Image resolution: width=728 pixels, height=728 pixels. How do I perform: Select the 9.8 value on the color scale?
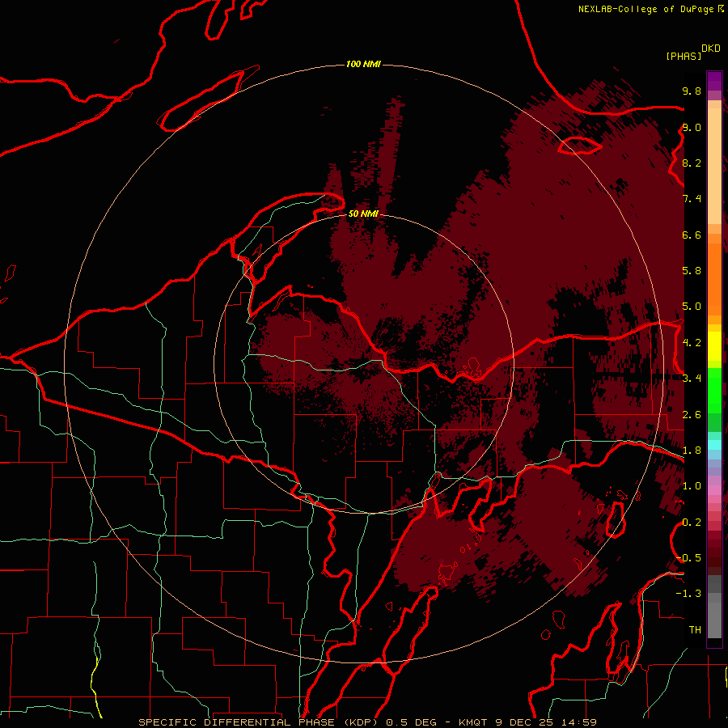click(x=692, y=91)
